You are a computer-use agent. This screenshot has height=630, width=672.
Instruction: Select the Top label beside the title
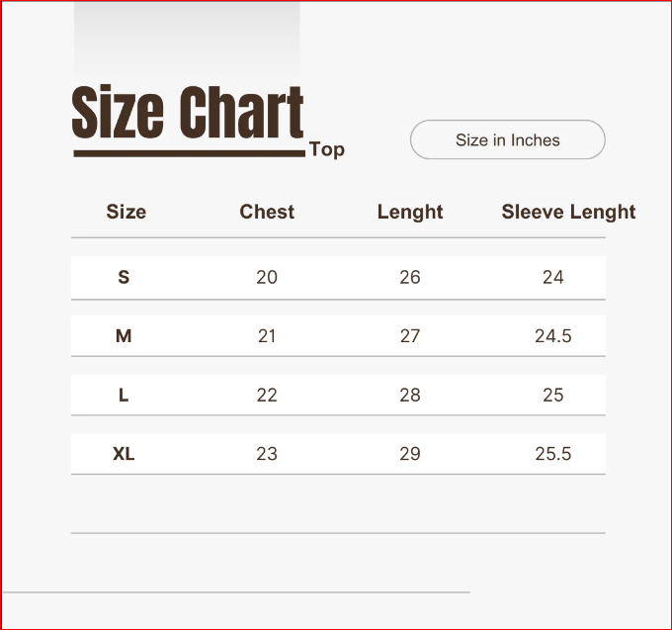(x=327, y=150)
